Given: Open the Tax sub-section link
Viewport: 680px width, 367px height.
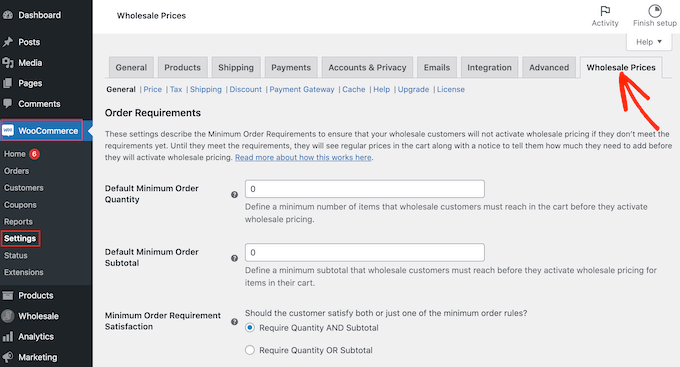Looking at the screenshot, I should [x=176, y=89].
